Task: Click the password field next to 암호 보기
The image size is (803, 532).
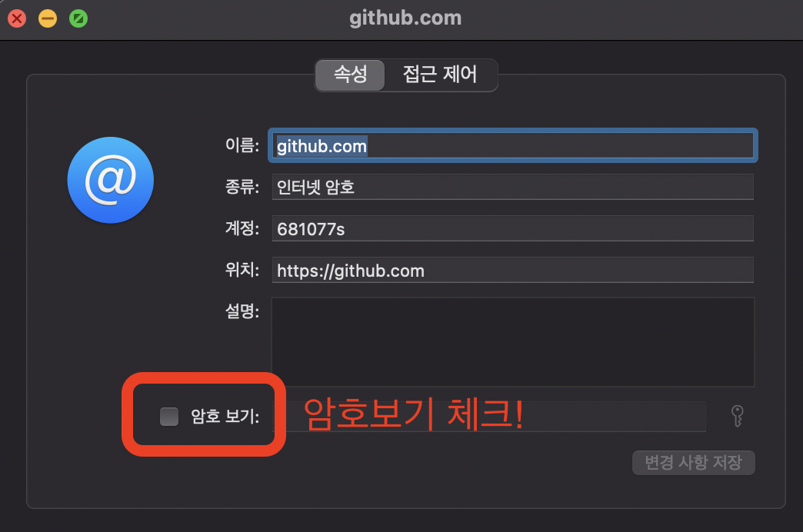Action: (x=496, y=416)
